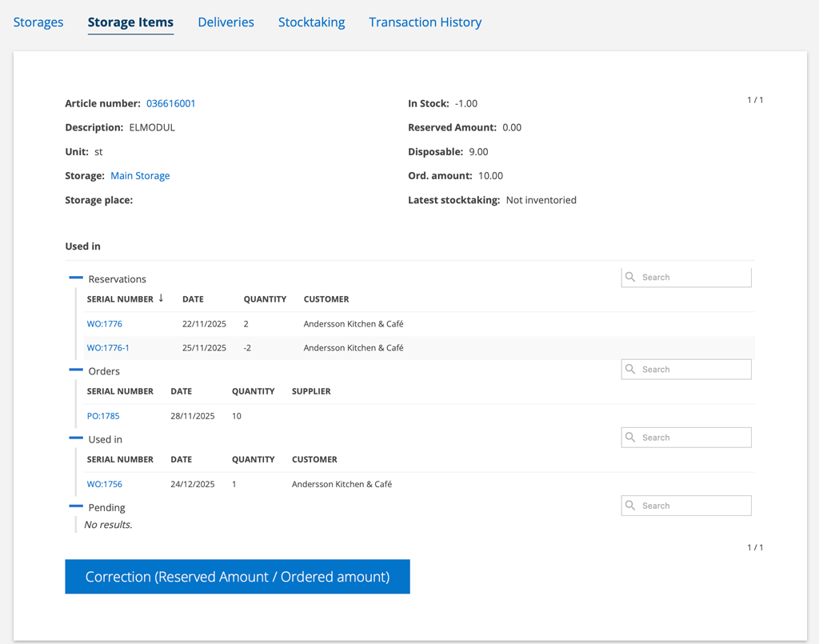Focus the Used in section search field
The width and height of the screenshot is (819, 644).
(693, 438)
